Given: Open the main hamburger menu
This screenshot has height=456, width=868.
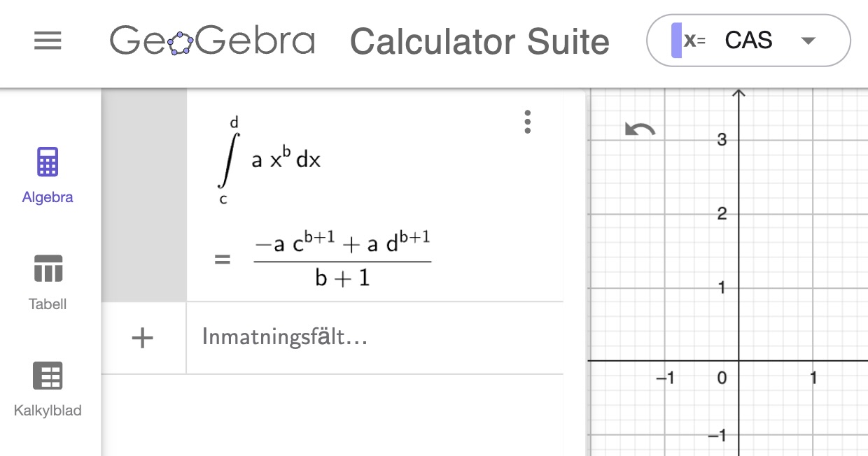Looking at the screenshot, I should [48, 41].
